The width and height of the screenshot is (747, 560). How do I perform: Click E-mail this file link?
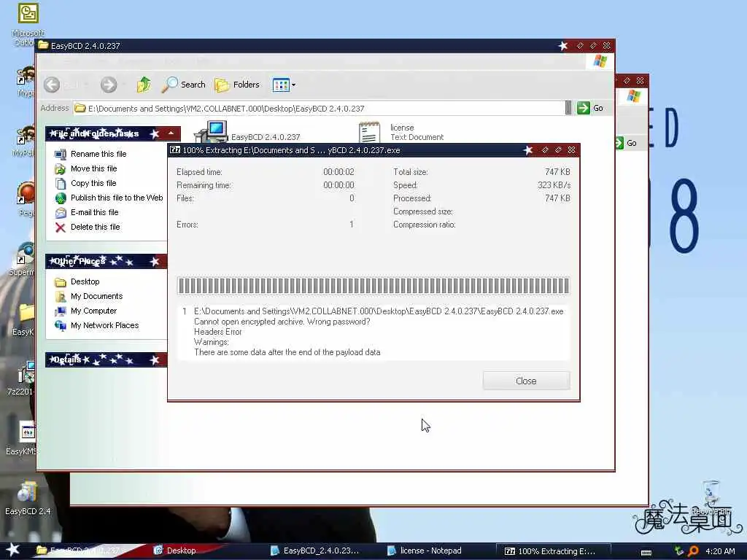click(x=94, y=212)
